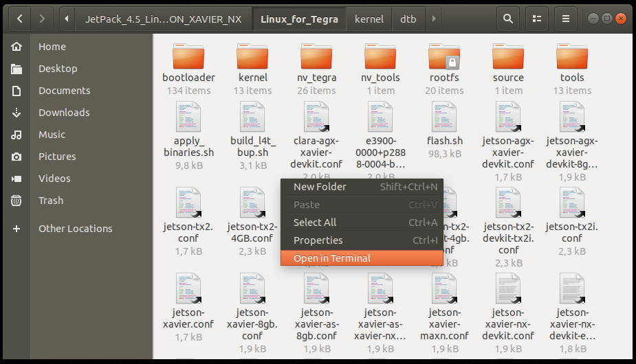Open Other Locations in sidebar
This screenshot has height=364, width=636.
(x=75, y=229)
